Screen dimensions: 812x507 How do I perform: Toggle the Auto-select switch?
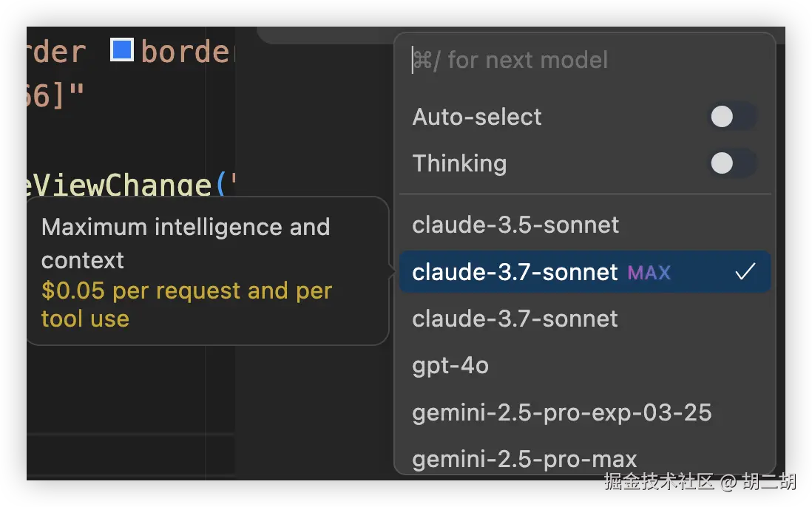[x=731, y=117]
